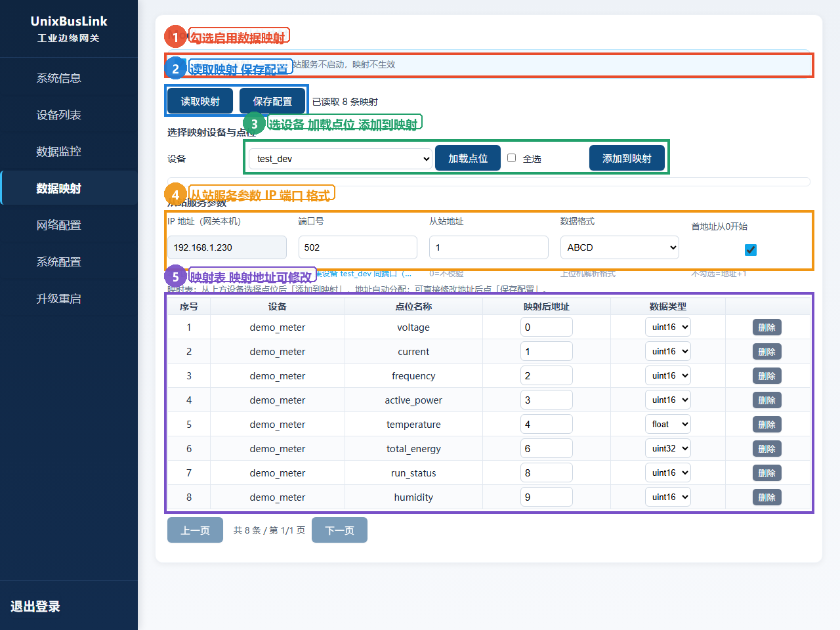Click the mapped address field for total_energy
Image resolution: width=840 pixels, height=630 pixels.
click(547, 448)
